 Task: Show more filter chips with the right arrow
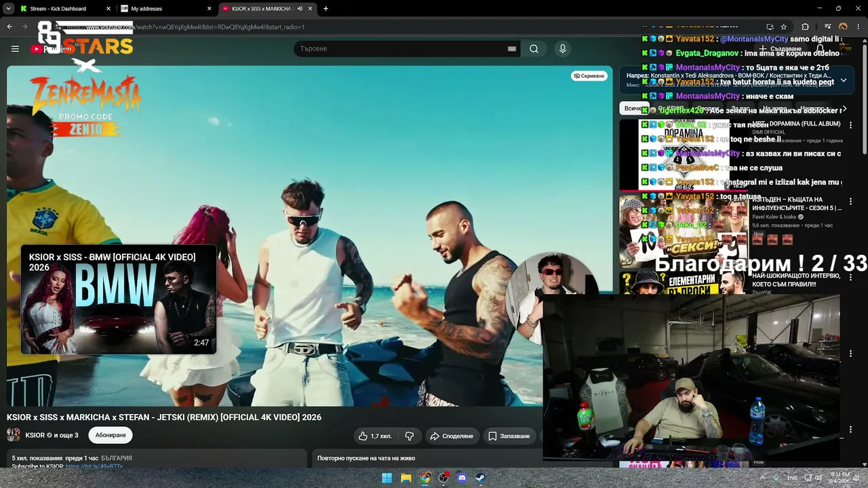(x=844, y=108)
